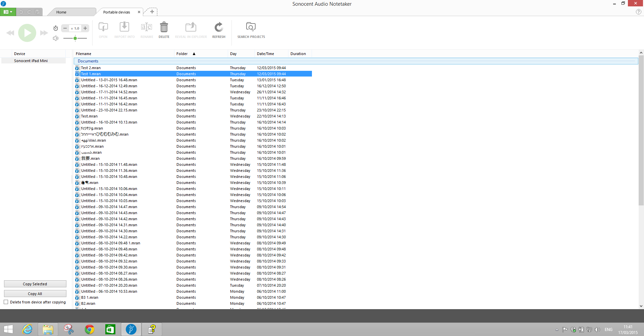Select Untitled - 13-01-2015 16.48.mran
This screenshot has height=336, width=644.
[109, 80]
